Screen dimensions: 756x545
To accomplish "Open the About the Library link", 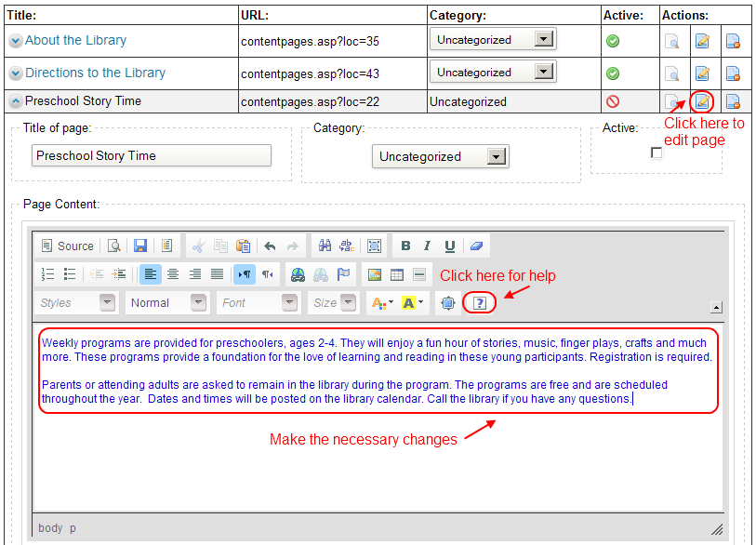I will 75,40.
